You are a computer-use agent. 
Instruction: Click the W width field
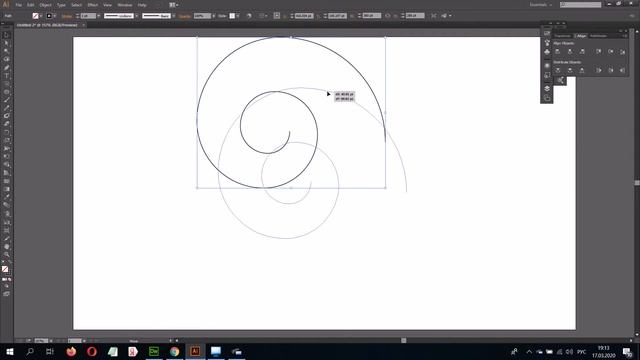372,16
